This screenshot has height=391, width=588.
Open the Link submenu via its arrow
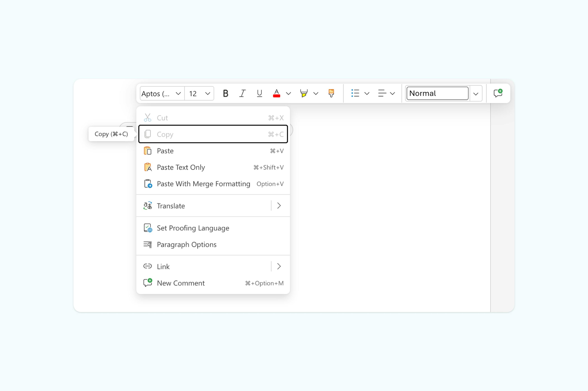pyautogui.click(x=279, y=266)
